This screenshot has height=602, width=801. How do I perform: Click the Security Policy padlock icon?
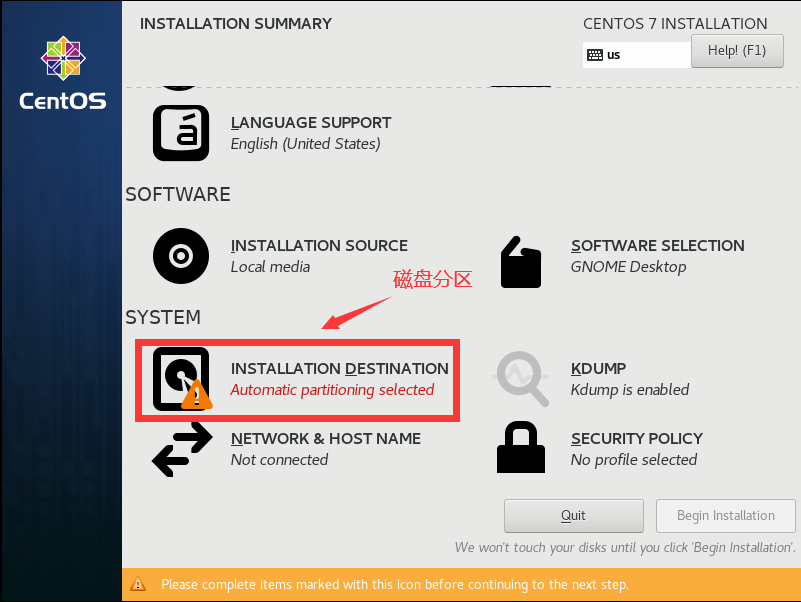[520, 449]
